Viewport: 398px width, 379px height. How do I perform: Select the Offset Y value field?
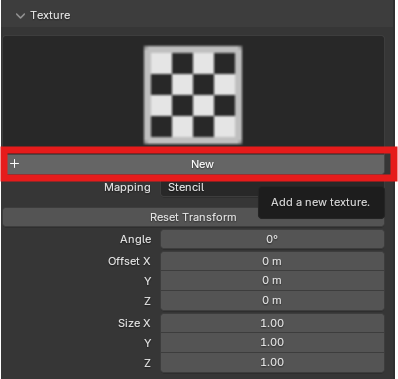pos(272,280)
